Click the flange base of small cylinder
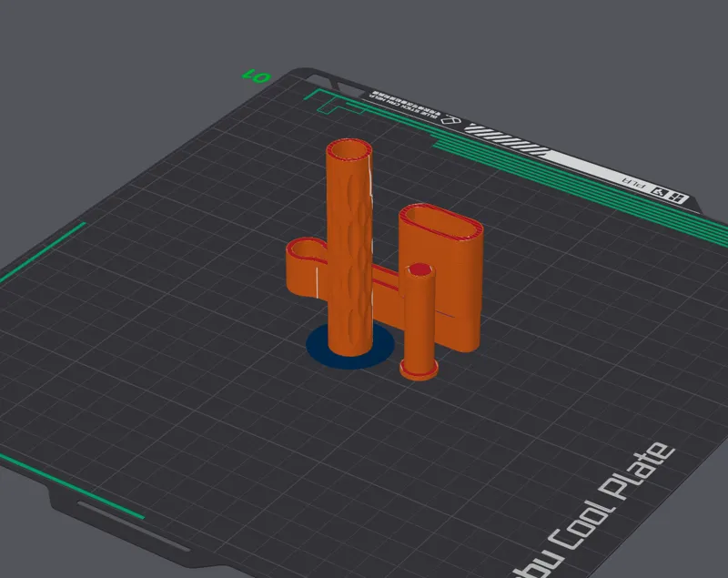The height and width of the screenshot is (578, 728). [x=419, y=370]
